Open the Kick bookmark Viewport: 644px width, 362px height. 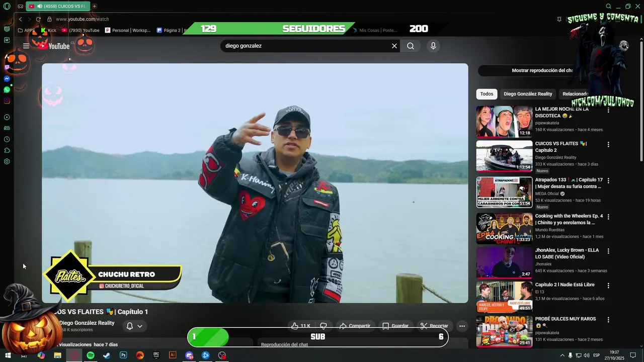click(x=48, y=30)
